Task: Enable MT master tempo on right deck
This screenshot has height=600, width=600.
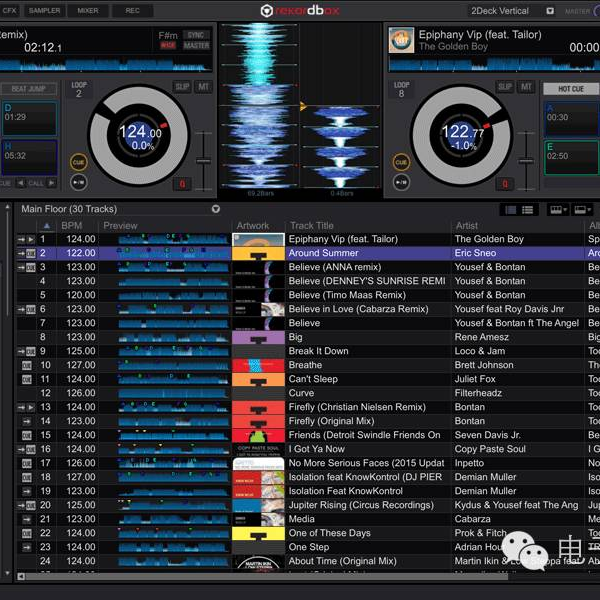Action: click(x=526, y=87)
